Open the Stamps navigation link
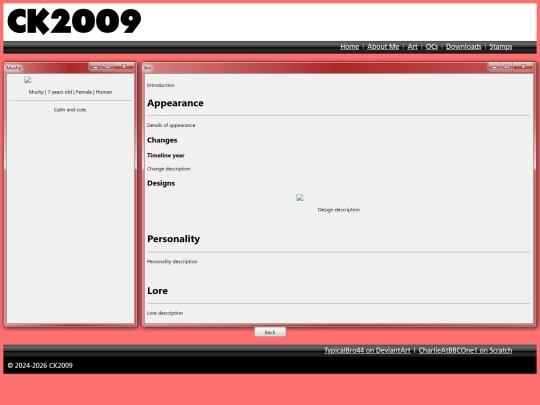 point(501,46)
